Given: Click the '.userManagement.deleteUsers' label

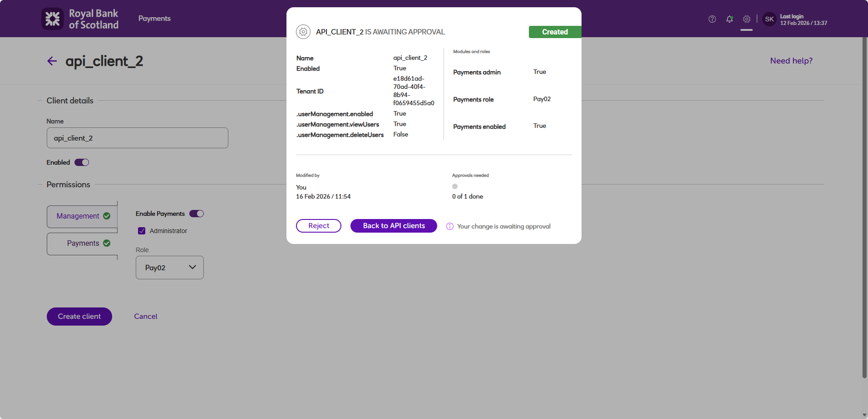Looking at the screenshot, I should [x=340, y=135].
